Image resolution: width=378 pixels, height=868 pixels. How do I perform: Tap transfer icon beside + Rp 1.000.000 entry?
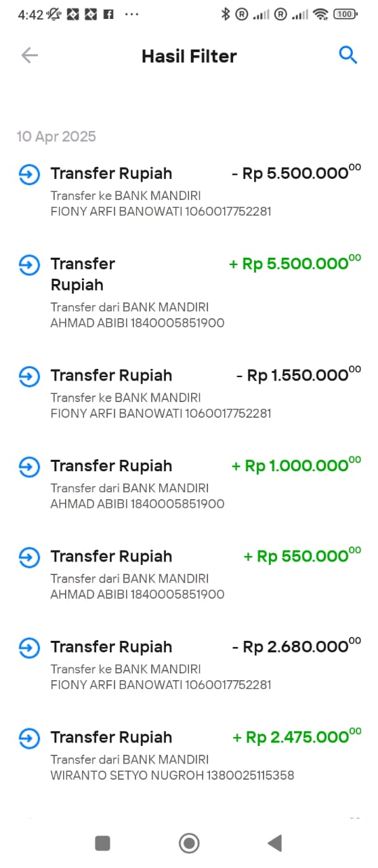[x=29, y=467]
